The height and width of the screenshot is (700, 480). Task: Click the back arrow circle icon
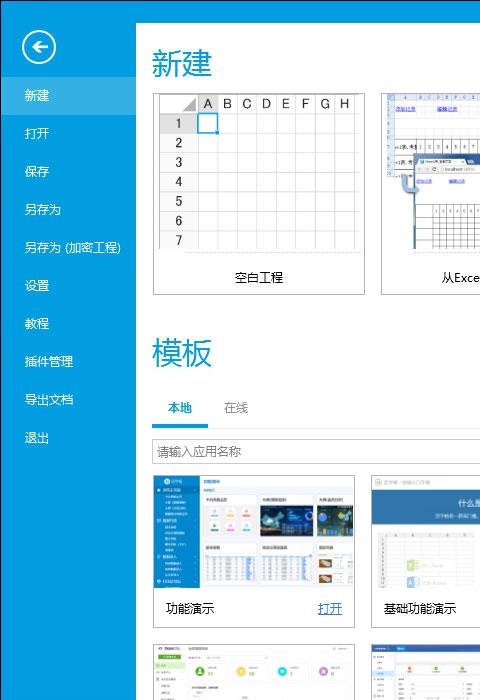pos(39,47)
